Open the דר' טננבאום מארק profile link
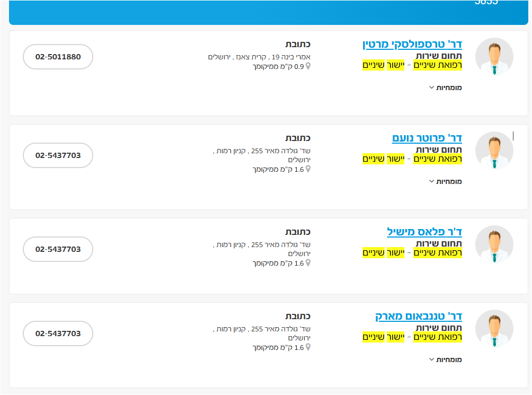The height and width of the screenshot is (395, 532). point(419,317)
